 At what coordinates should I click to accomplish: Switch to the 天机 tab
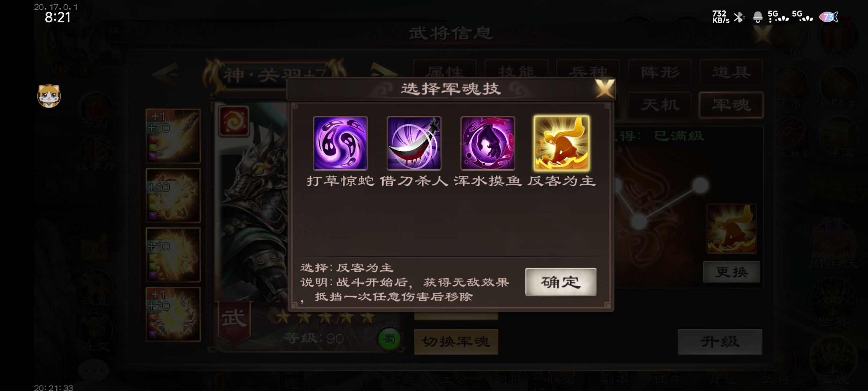pyautogui.click(x=660, y=105)
